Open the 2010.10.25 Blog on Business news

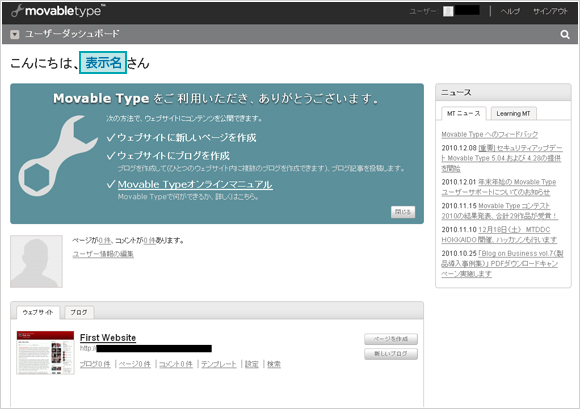(502, 264)
